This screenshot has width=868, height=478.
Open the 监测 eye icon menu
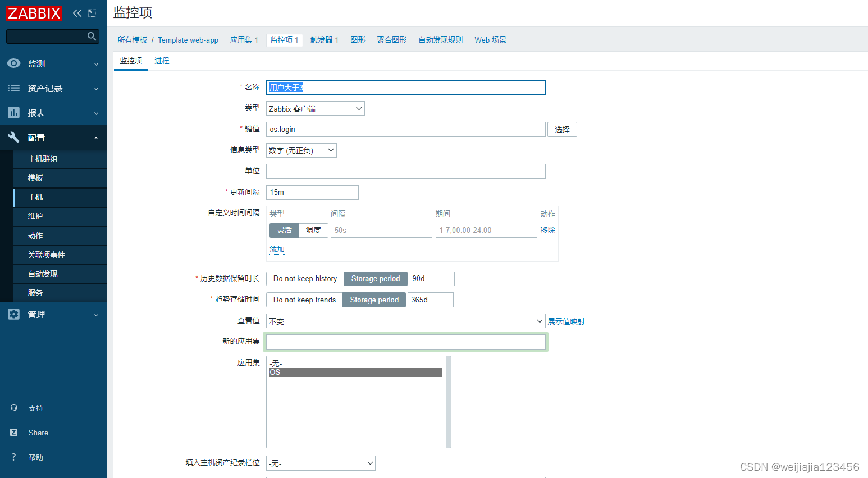[x=14, y=63]
